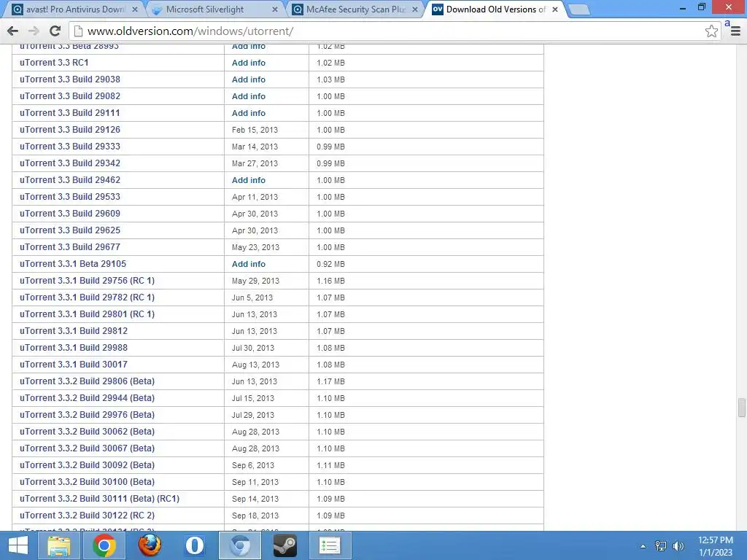
Task: Close the avast! Pro Antivirus tab
Action: pyautogui.click(x=135, y=9)
